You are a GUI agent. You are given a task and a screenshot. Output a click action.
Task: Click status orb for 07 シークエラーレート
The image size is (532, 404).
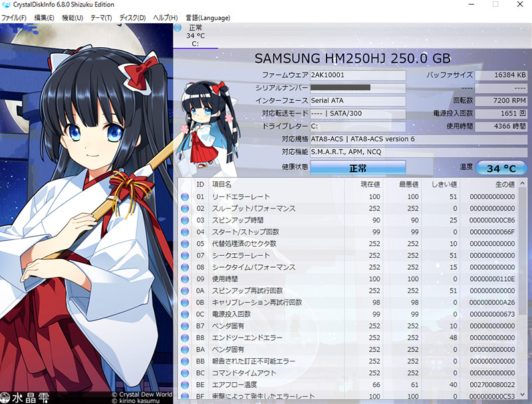tap(185, 256)
